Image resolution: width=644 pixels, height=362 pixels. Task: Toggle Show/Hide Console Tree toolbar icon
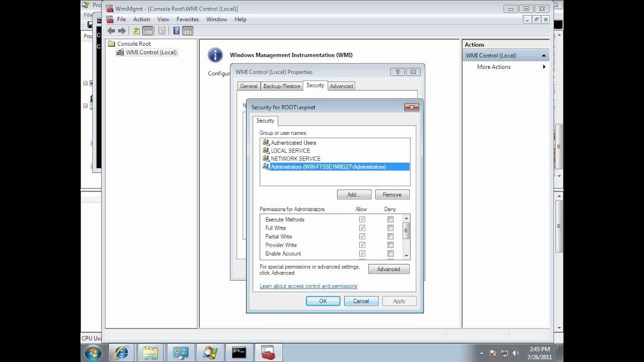(147, 31)
